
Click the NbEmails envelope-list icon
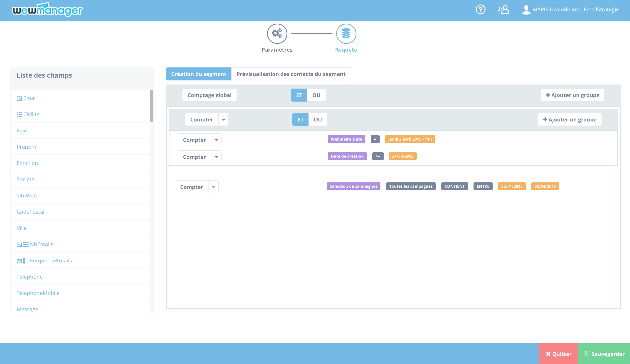point(19,244)
